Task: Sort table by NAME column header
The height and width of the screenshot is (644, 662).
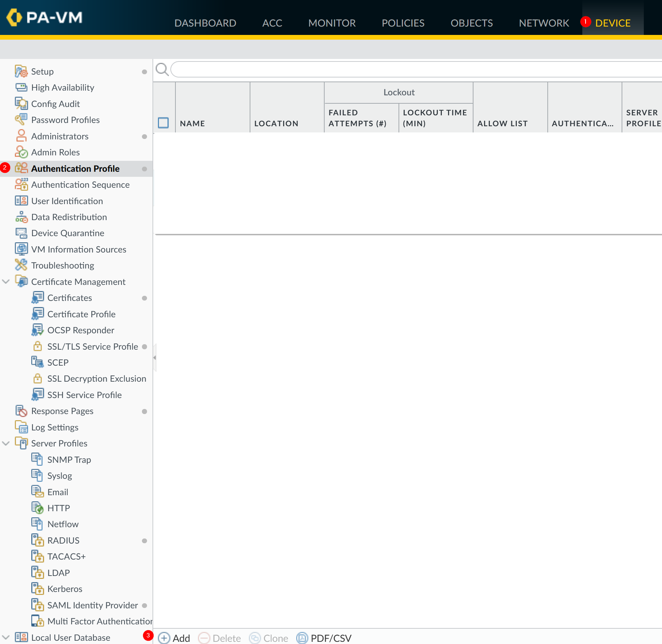Action: 193,123
